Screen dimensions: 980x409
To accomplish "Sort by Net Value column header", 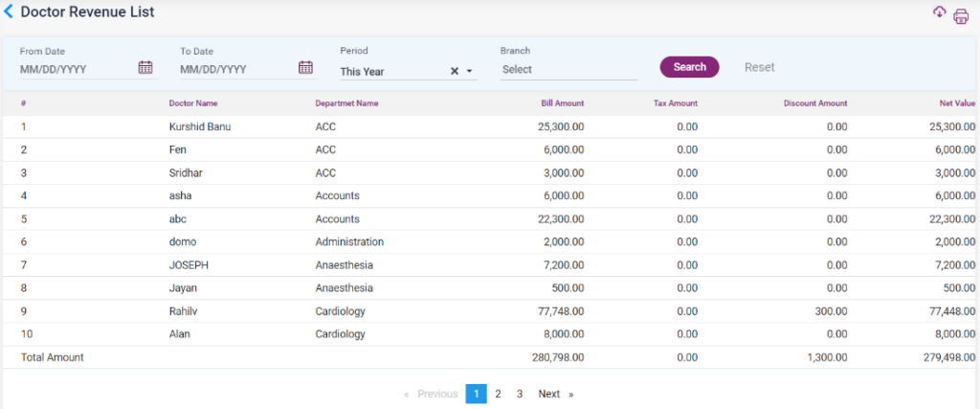I will (957, 103).
